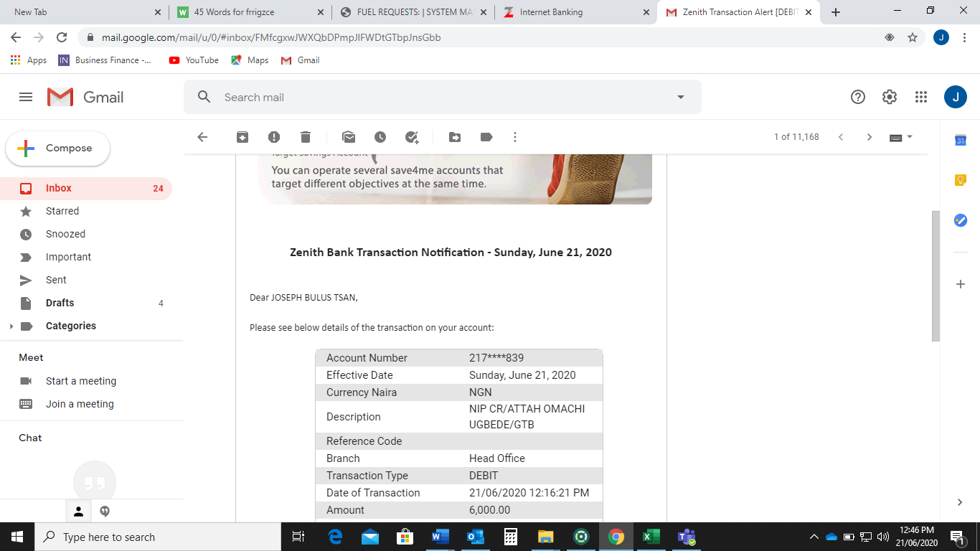Show the newer email arrow

841,137
